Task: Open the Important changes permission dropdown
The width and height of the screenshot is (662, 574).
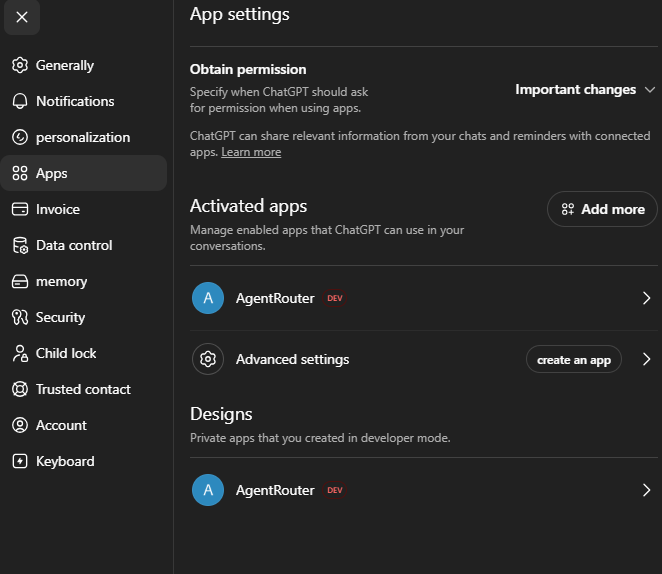Action: [x=585, y=89]
